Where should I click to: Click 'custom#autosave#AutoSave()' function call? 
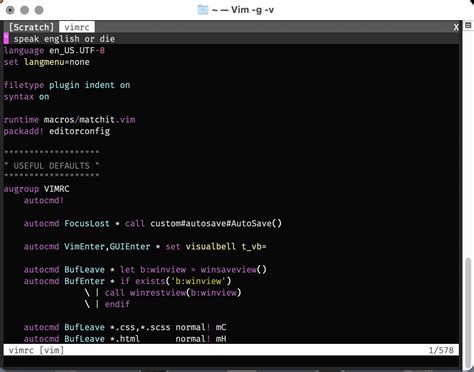(x=216, y=223)
